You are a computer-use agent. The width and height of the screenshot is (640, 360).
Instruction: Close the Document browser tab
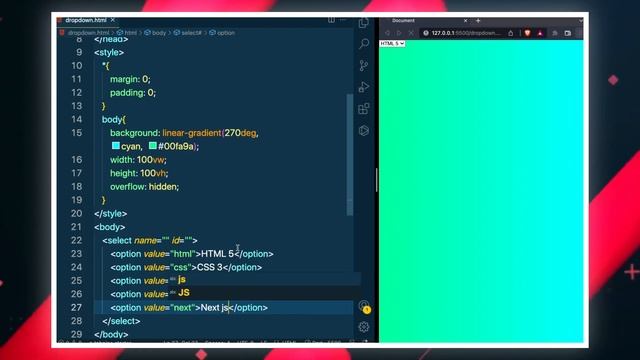tap(465, 20)
